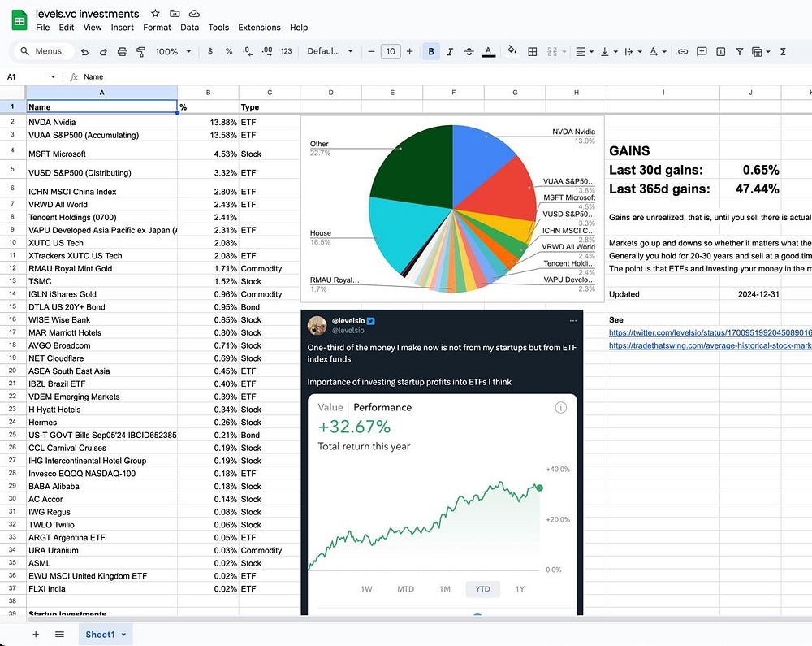The image size is (812, 646).
Task: Toggle italic formatting
Action: pos(450,51)
